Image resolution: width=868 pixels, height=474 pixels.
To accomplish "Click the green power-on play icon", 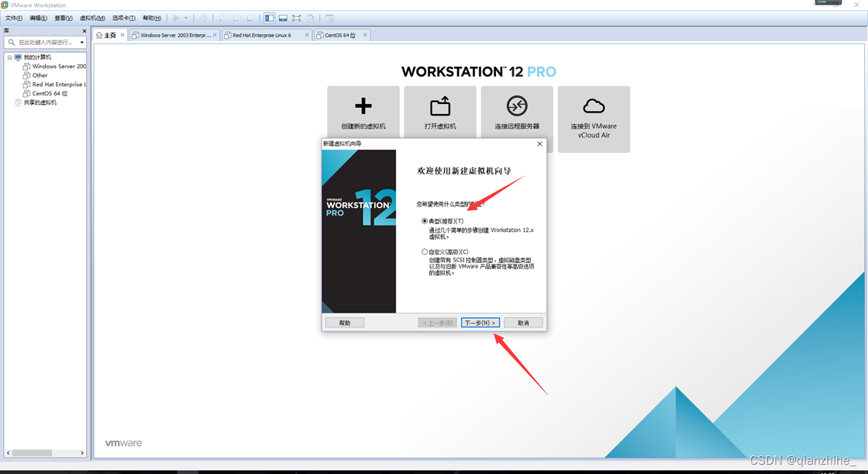I will pos(176,19).
